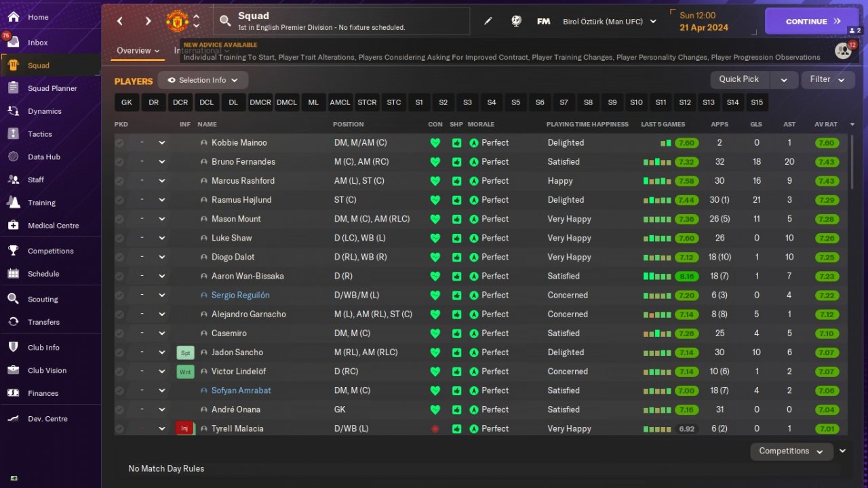The height and width of the screenshot is (488, 868).
Task: Click the Wnt badge beside Victor Lindelöf
Action: point(185,371)
